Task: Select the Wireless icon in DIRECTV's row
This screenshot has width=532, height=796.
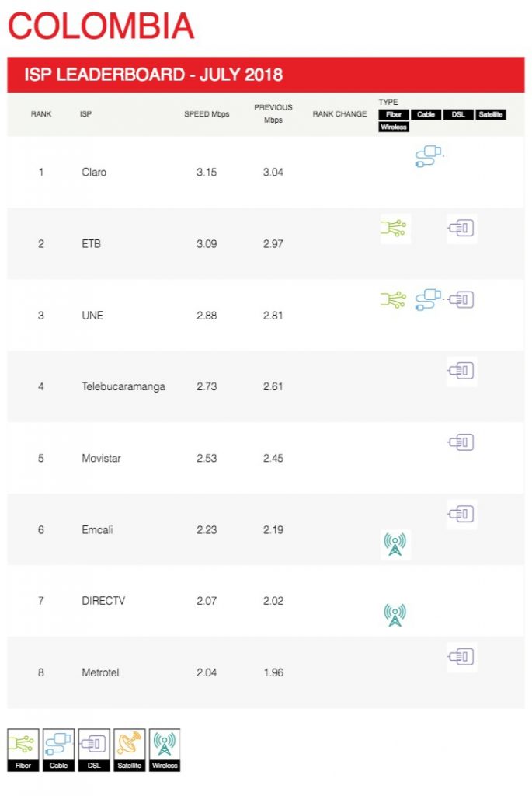Action: pyautogui.click(x=395, y=616)
